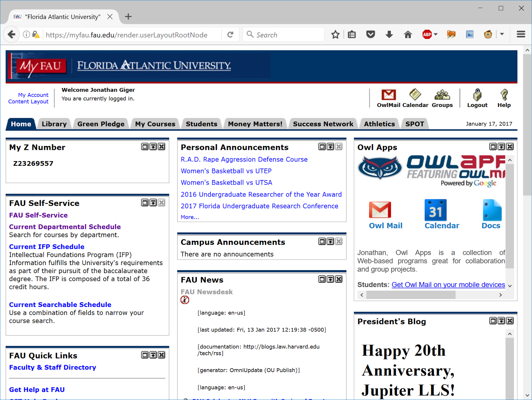The image size is (532, 400).
Task: Open the Downloads arrow icon
Action: [389, 35]
